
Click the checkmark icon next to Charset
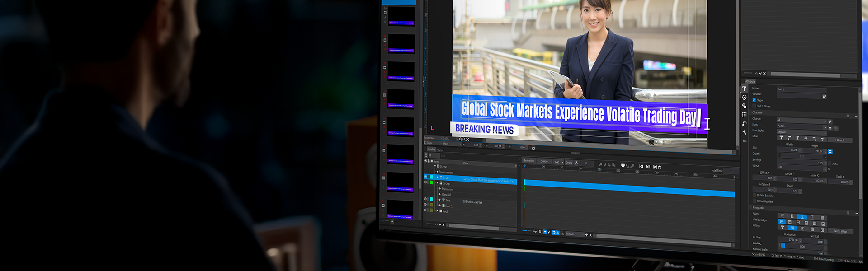pyautogui.click(x=830, y=122)
